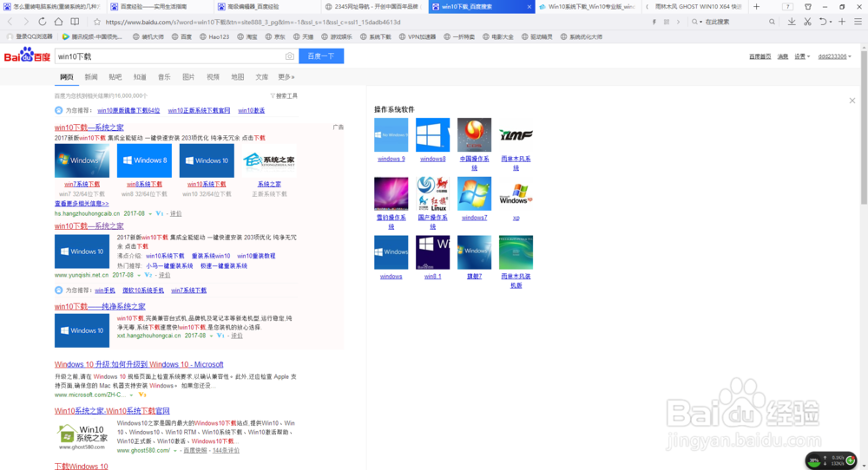Open win10下载——纯净系统之家 result
The height and width of the screenshot is (470, 868).
[x=100, y=306]
